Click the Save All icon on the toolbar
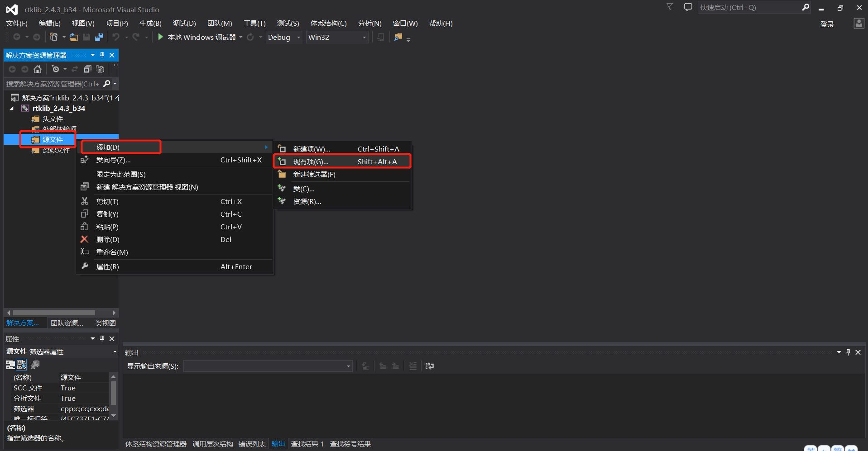868x451 pixels. [x=99, y=37]
